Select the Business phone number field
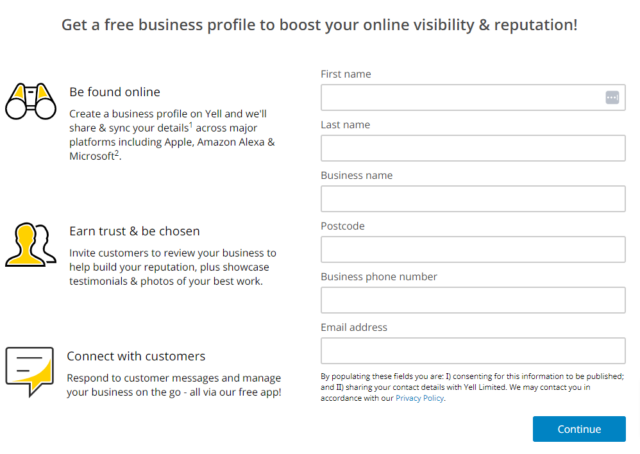The width and height of the screenshot is (640, 454). coord(473,300)
